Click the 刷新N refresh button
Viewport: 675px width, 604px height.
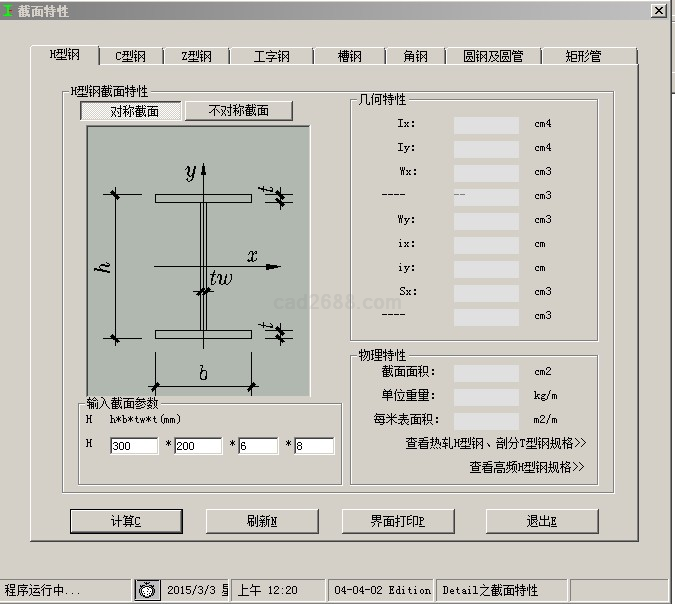click(x=261, y=521)
